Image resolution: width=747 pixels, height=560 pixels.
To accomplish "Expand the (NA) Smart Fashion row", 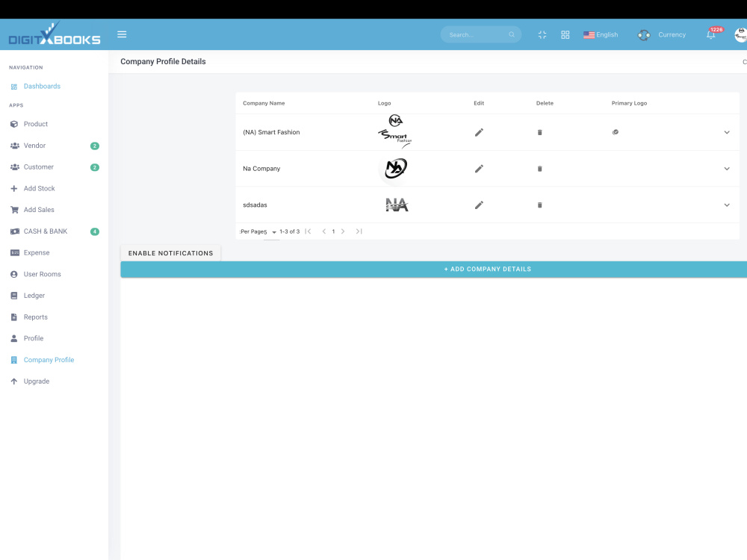I will point(727,132).
